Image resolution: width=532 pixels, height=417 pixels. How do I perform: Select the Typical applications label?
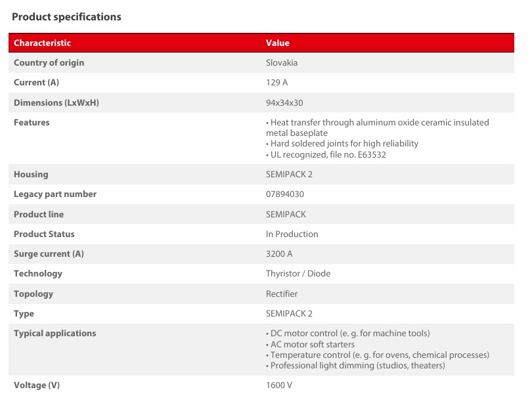pos(55,334)
